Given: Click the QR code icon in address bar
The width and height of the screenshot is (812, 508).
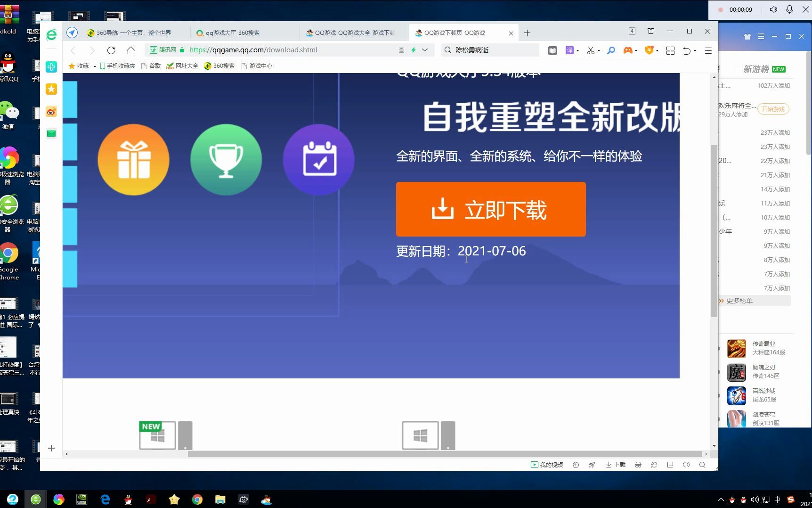Looking at the screenshot, I should click(x=401, y=50).
